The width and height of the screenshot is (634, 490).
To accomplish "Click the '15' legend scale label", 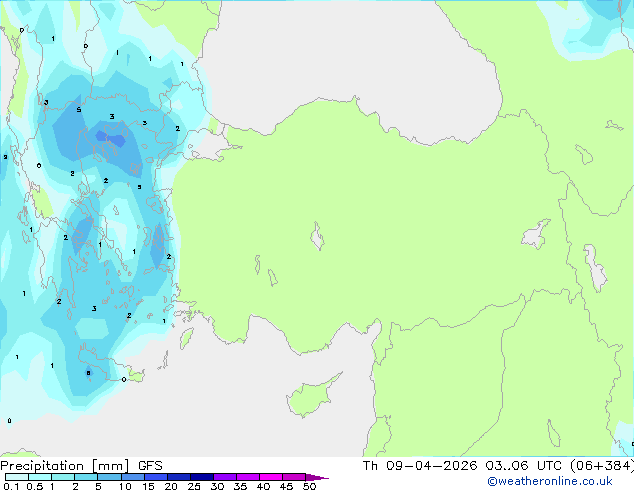I will 148,486.
